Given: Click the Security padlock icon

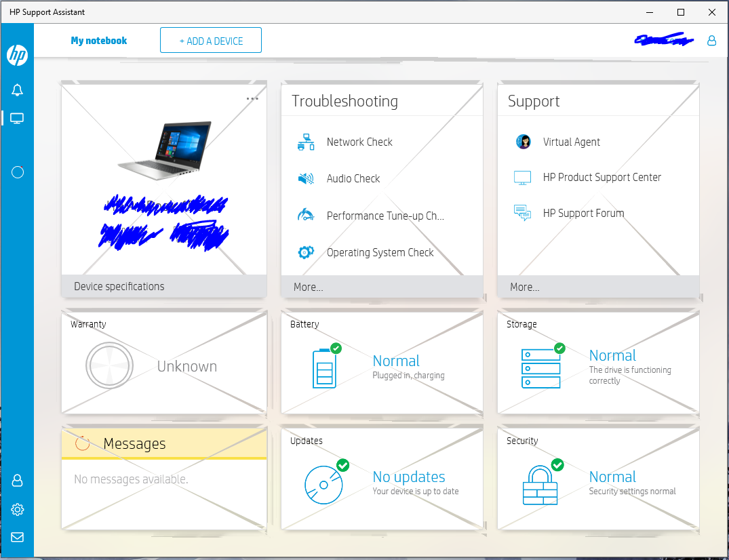Looking at the screenshot, I should 540,485.
